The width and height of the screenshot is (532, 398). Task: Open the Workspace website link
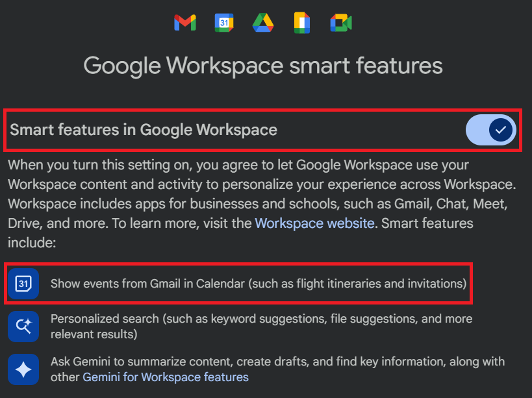click(314, 223)
